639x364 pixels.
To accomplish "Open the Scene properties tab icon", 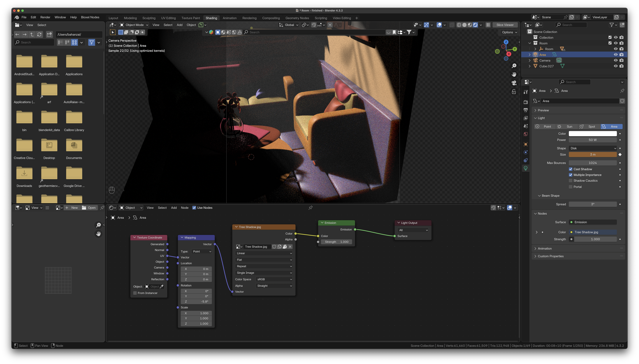I will pyautogui.click(x=526, y=126).
